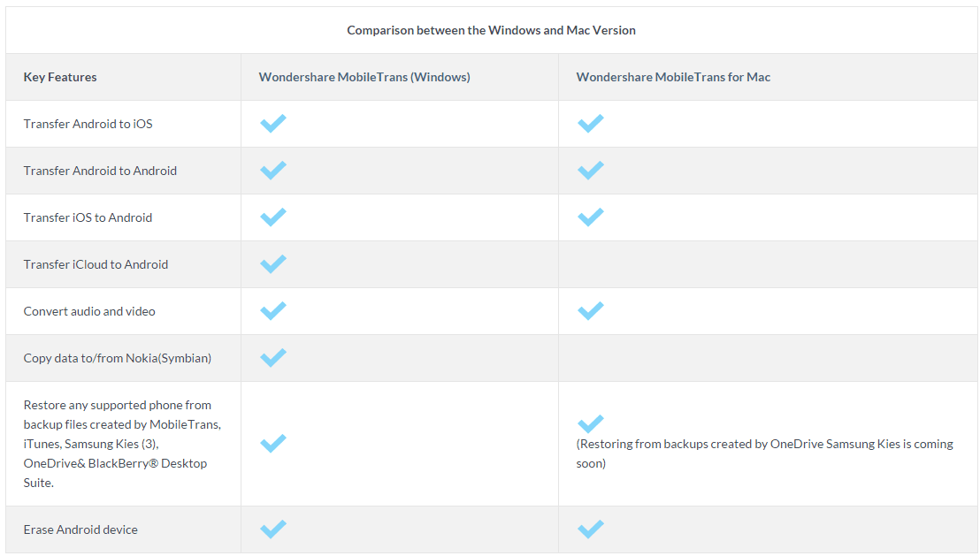Click Windows checkmark for Convert audio and video
The height and width of the screenshot is (556, 980).
pyautogui.click(x=273, y=310)
